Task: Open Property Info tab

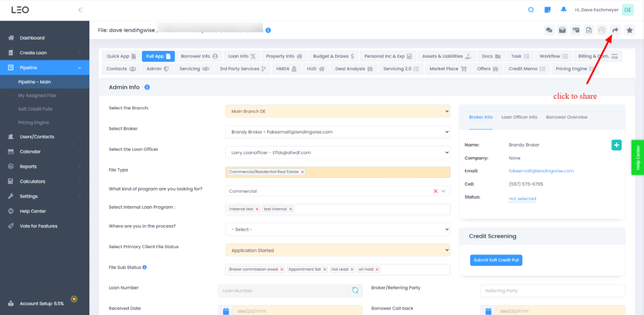Action: pos(284,56)
